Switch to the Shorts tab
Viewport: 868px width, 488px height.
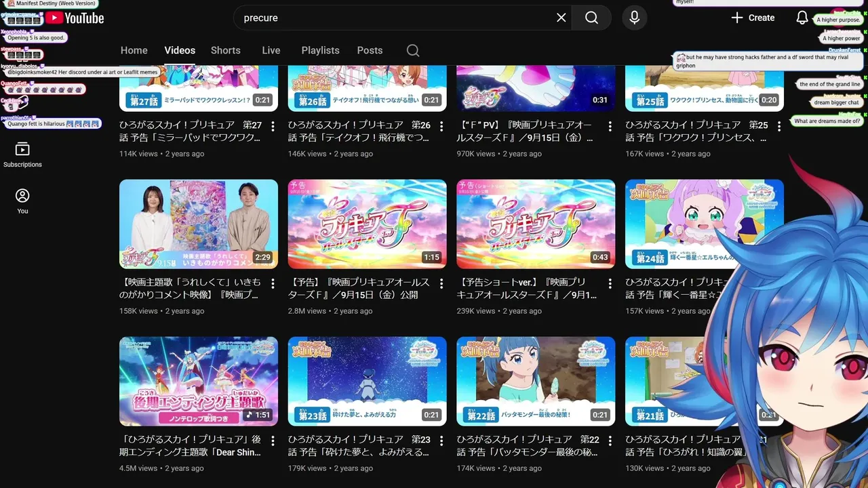pyautogui.click(x=226, y=50)
